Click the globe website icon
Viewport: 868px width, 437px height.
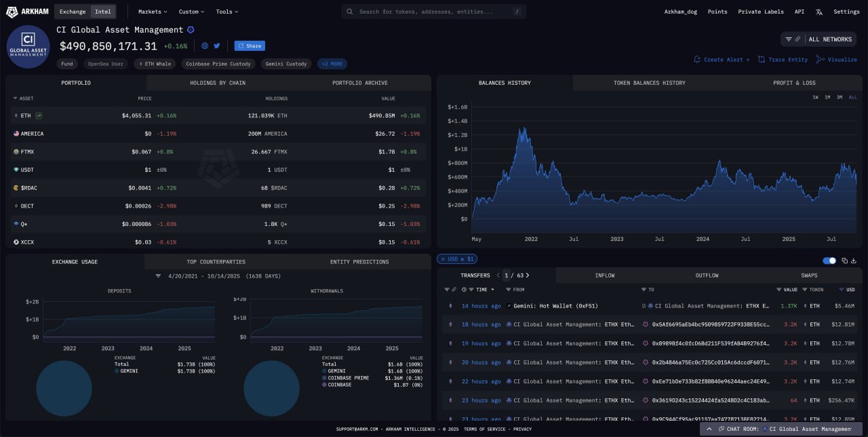pos(205,46)
